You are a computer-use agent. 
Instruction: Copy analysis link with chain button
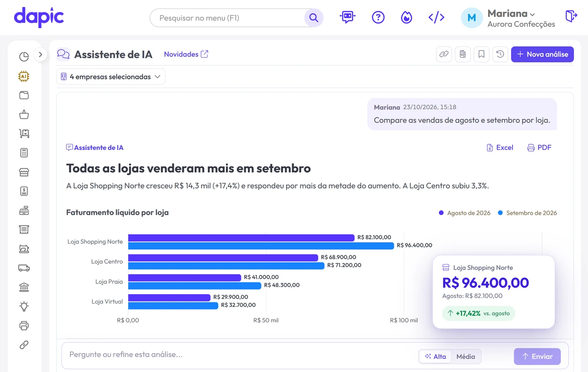pyautogui.click(x=444, y=54)
